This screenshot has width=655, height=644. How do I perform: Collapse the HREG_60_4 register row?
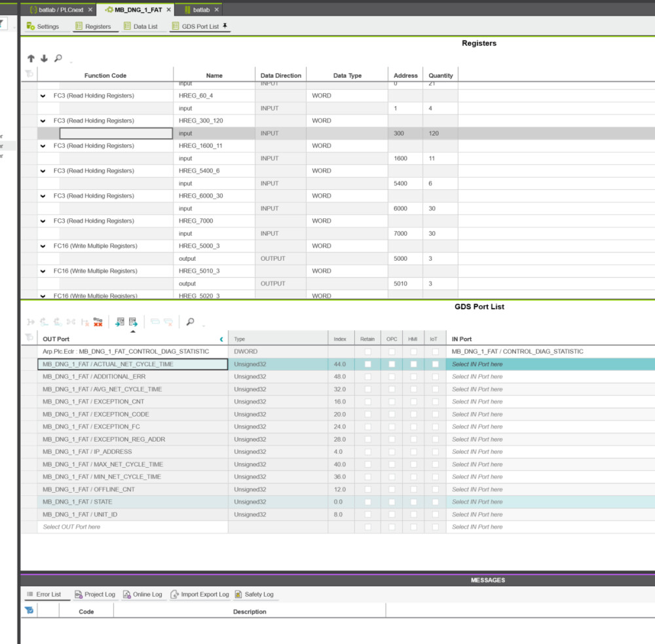(43, 96)
